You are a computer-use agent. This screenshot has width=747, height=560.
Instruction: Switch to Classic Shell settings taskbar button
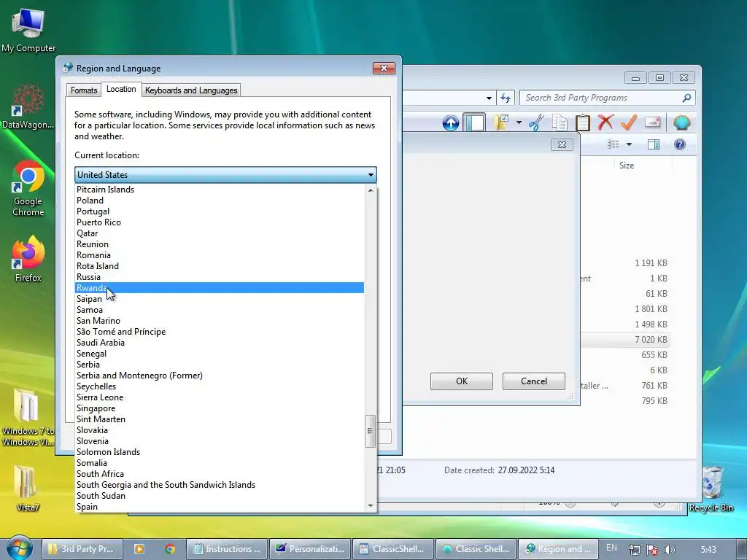pos(476,549)
